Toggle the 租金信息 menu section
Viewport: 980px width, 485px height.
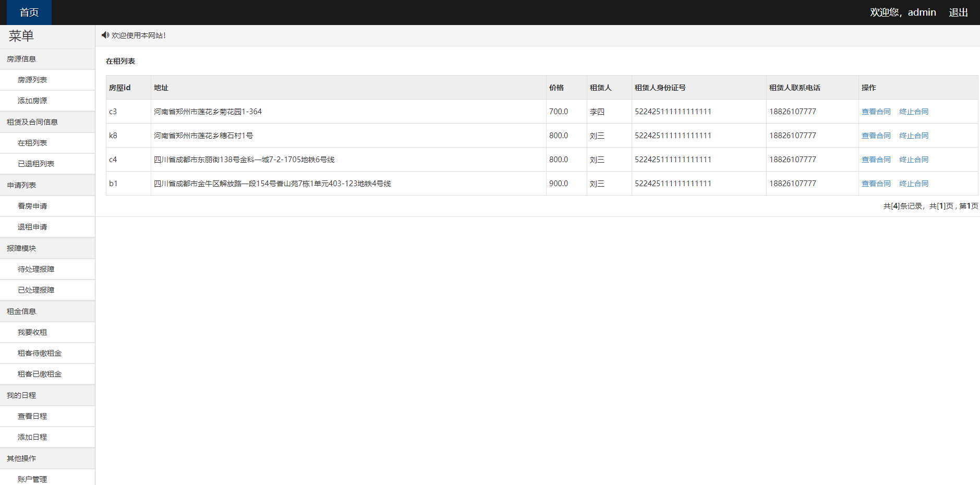[47, 311]
